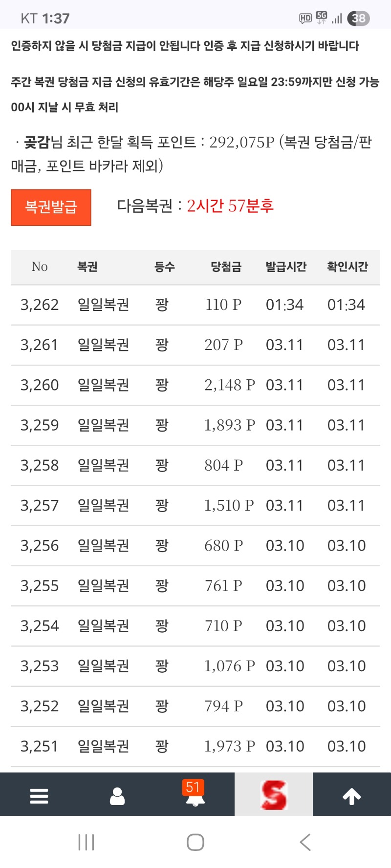This screenshot has width=391, height=868.
Task: Tap the 다음복권 countdown timer text
Action: tap(230, 206)
